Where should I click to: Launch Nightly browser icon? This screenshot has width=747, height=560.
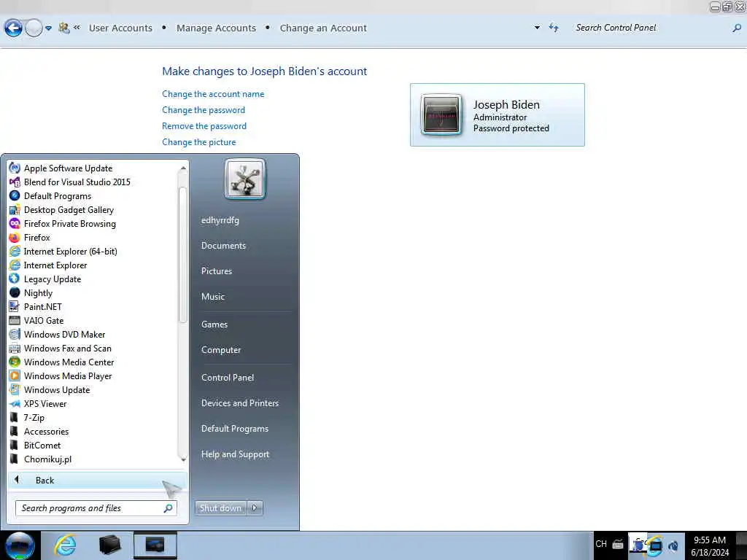click(x=15, y=292)
